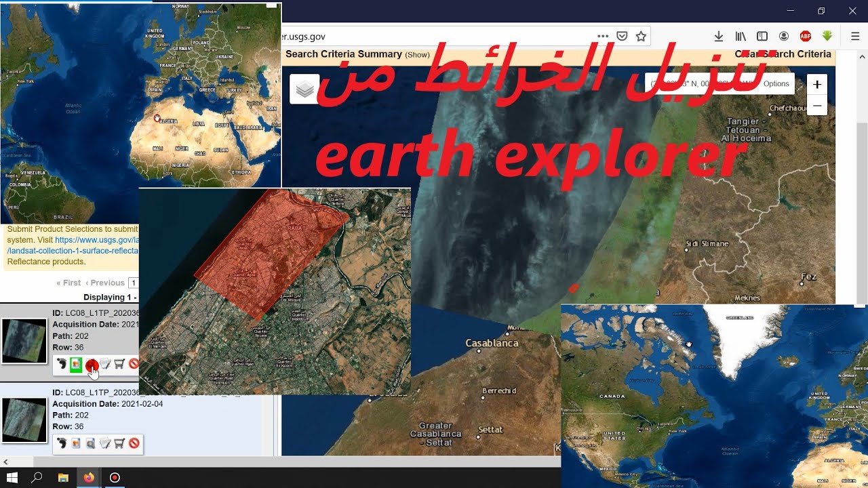
Task: Open first scene browse thumbnail
Action: tap(24, 342)
